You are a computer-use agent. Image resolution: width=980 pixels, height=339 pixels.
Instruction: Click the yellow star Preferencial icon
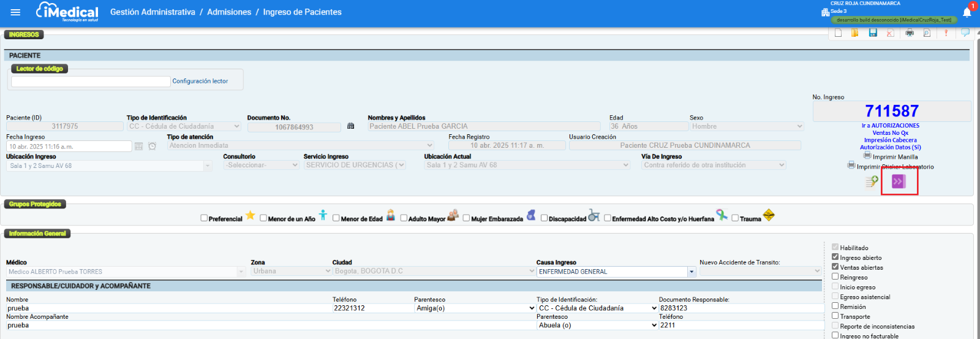coord(250,216)
